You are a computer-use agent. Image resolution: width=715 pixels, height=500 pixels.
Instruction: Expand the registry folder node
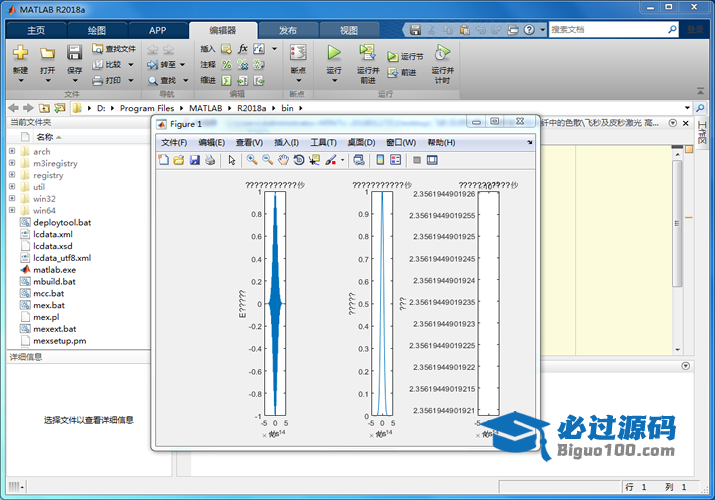12,175
